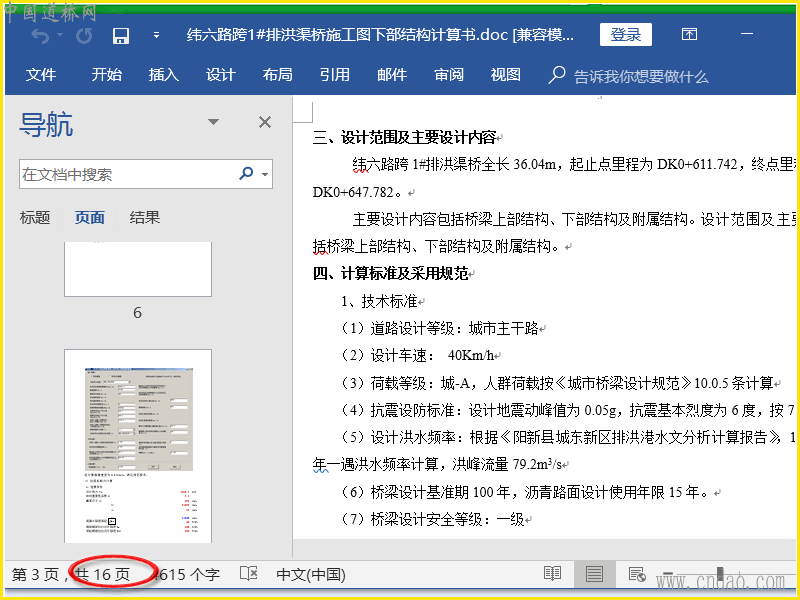This screenshot has height=600, width=800.
Task: Click the 登录 sign-in button
Action: coord(626,35)
